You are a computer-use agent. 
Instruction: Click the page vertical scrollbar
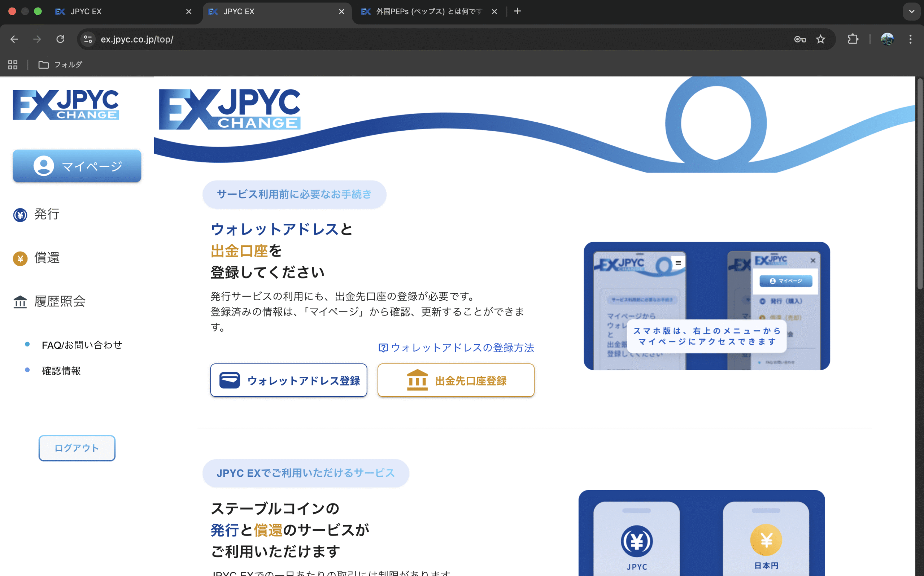919,183
